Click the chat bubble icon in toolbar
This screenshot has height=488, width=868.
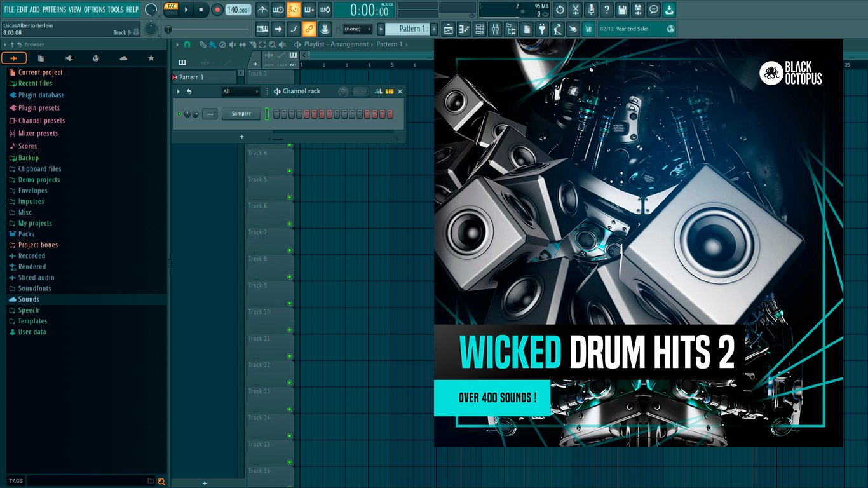[654, 10]
